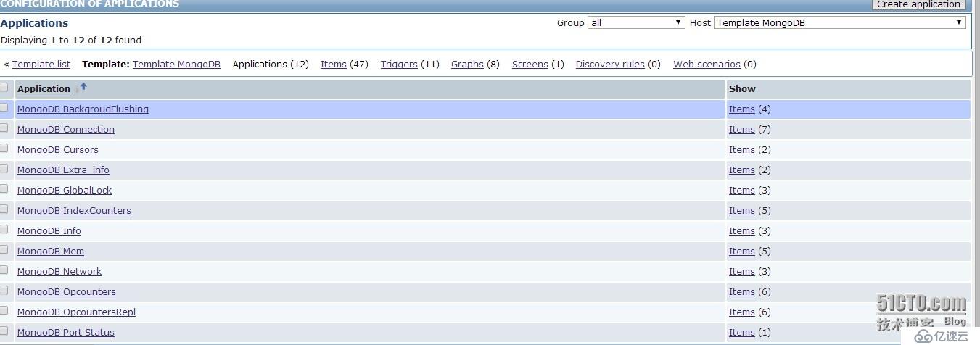Screen dimensions: 980x345
Task: Open MongoDB Cursors application
Action: [58, 149]
